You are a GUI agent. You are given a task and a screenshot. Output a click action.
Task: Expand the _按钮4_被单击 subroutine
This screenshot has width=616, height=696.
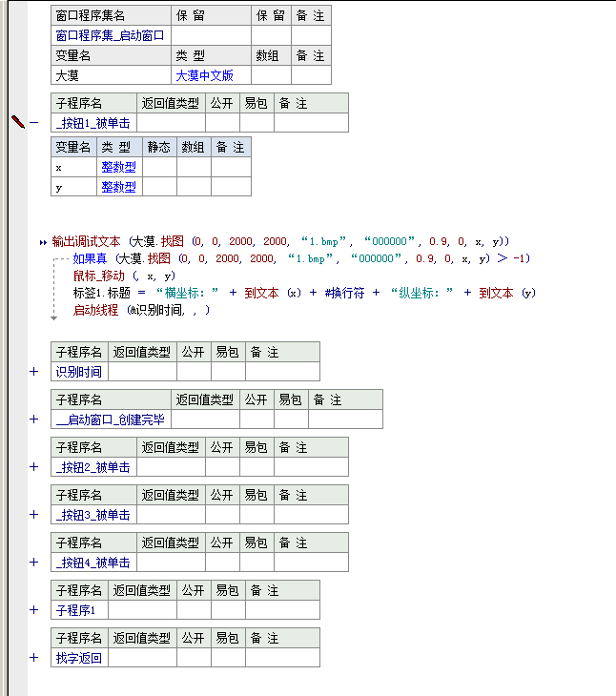tap(33, 562)
